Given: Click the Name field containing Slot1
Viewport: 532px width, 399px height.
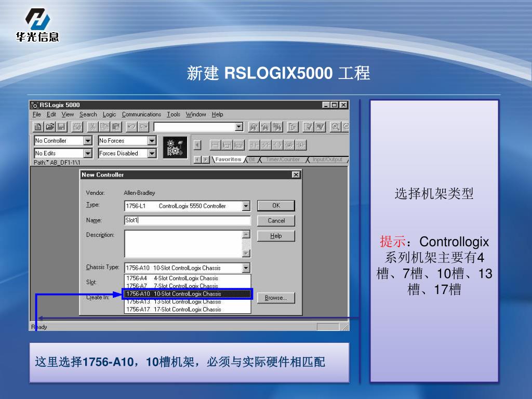Looking at the screenshot, I should pos(187,220).
